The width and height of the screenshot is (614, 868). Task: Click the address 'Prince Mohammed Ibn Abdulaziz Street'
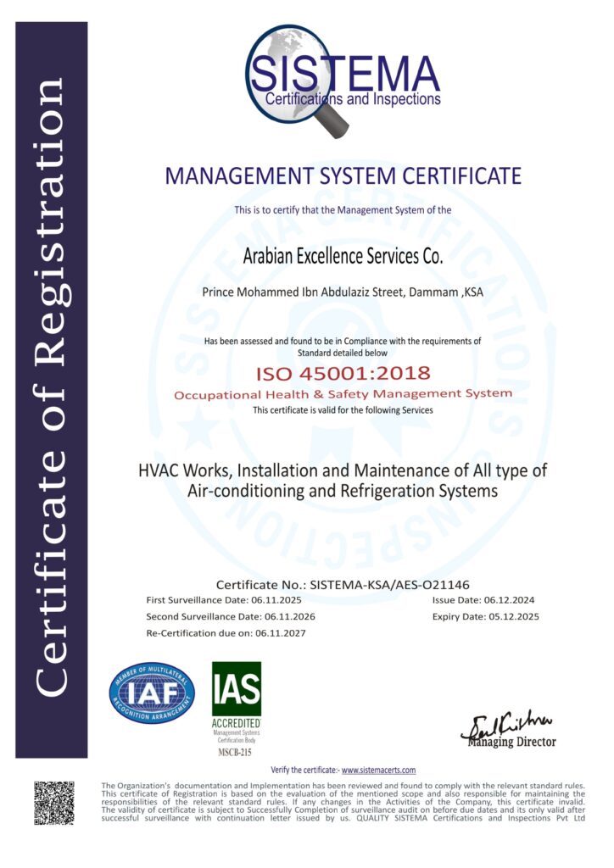click(303, 292)
